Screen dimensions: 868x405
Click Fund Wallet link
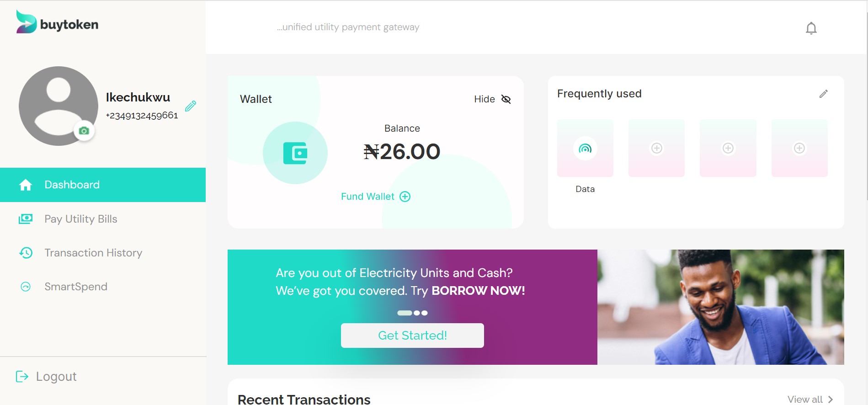[376, 197]
